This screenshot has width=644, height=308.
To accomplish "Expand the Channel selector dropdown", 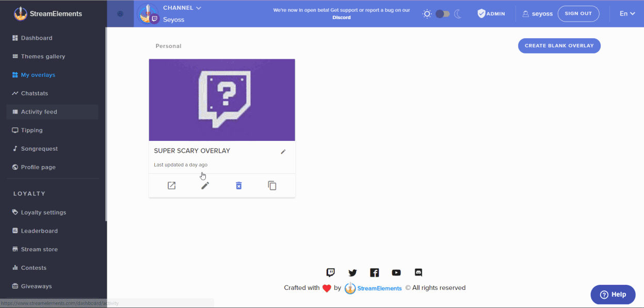I will coord(182,8).
